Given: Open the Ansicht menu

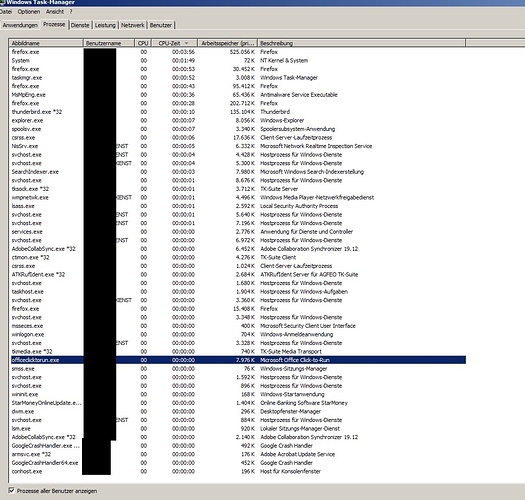Looking at the screenshot, I should pos(55,12).
